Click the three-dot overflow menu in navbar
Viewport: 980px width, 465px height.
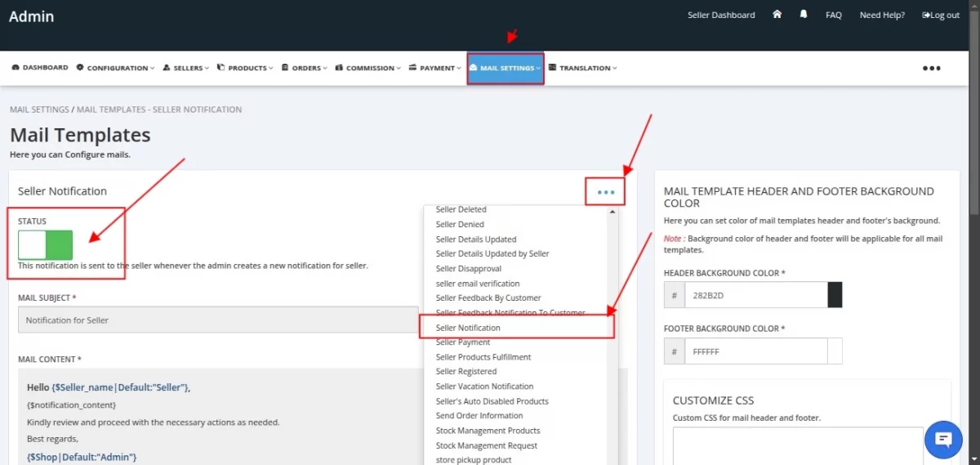coord(931,68)
